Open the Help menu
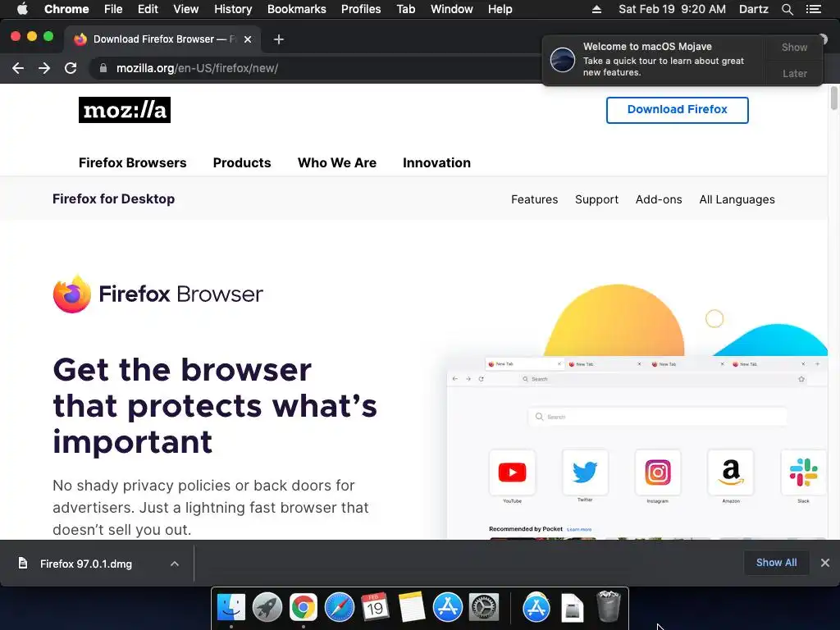The height and width of the screenshot is (630, 840). click(x=500, y=9)
